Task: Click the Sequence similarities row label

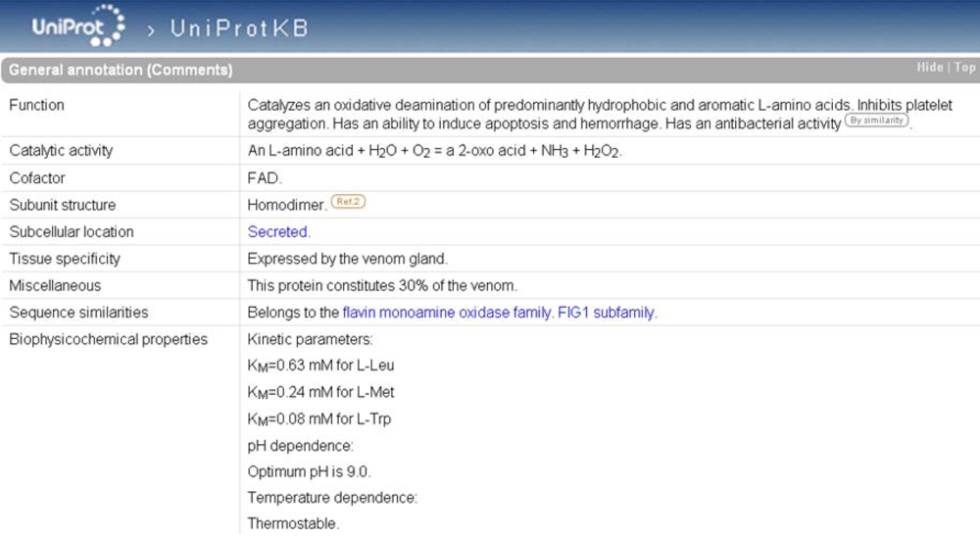Action: click(x=78, y=313)
